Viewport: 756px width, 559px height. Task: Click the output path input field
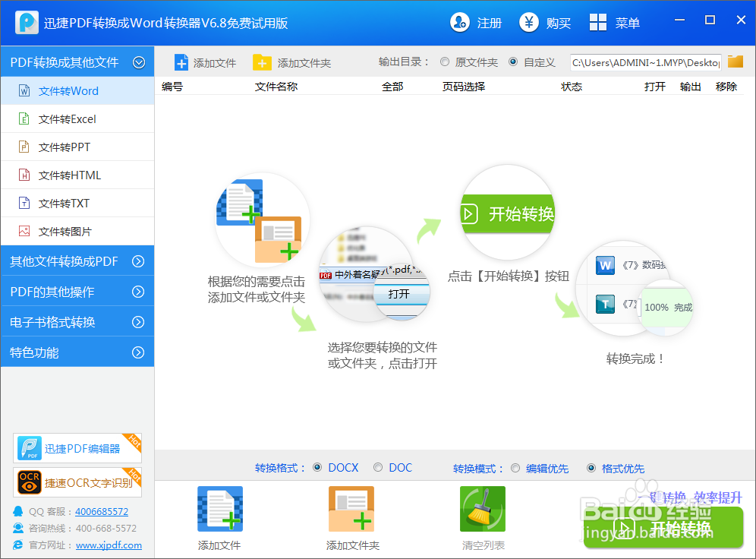[646, 62]
